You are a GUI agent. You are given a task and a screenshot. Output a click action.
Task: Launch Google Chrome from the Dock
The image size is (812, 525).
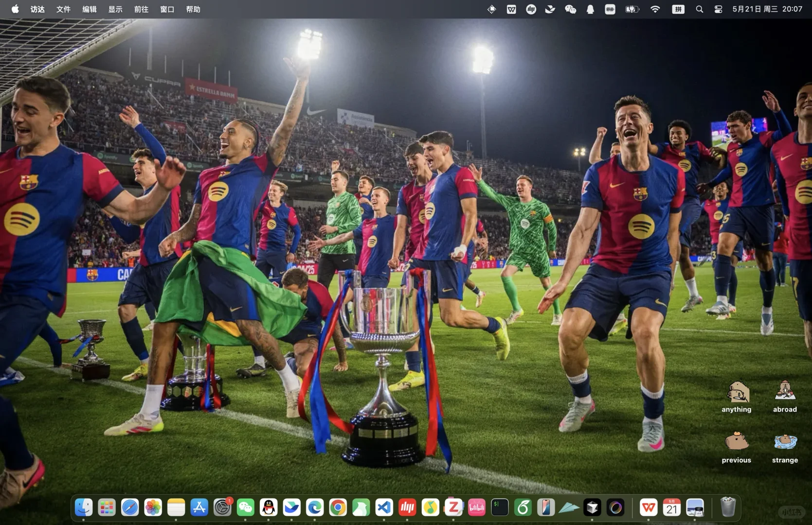tap(338, 507)
